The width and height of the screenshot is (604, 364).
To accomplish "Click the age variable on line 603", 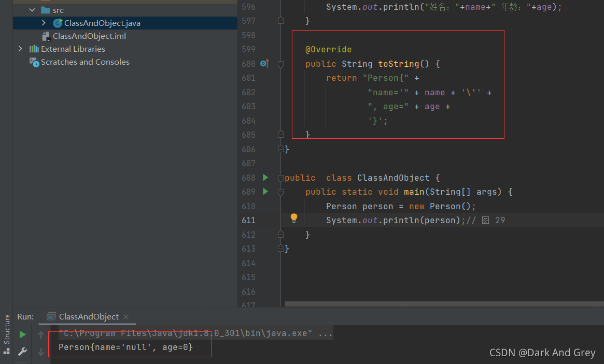I will coord(432,107).
